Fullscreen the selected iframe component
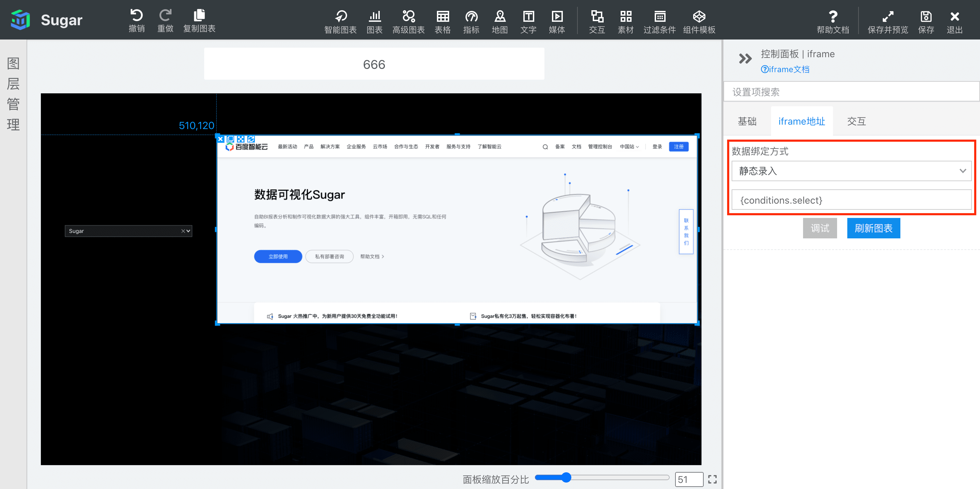The width and height of the screenshot is (980, 489). (x=241, y=139)
